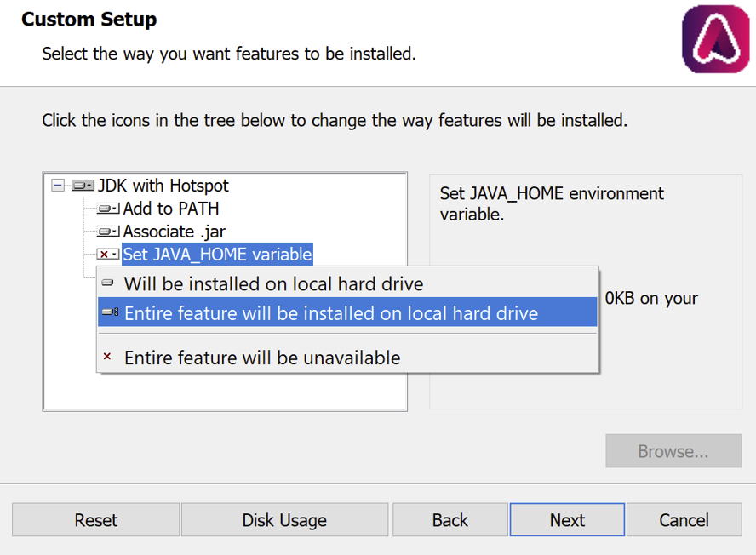The width and height of the screenshot is (756, 555).
Task: Click the Next button
Action: click(x=567, y=520)
